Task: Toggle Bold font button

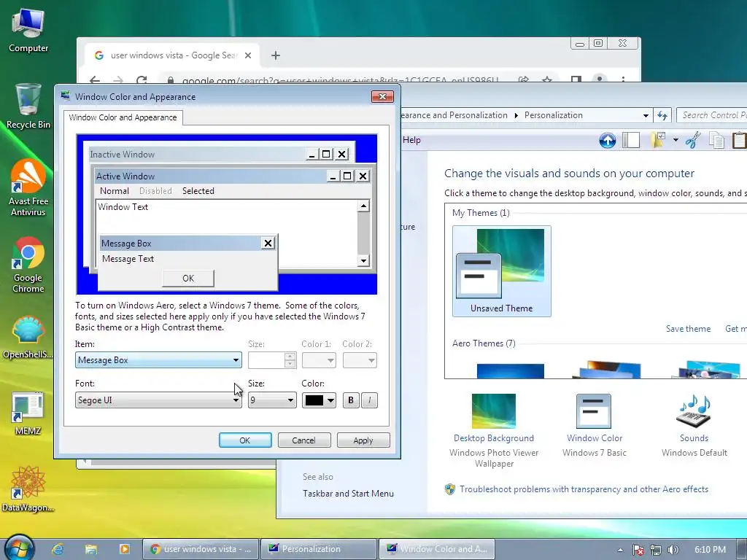Action: pos(351,400)
